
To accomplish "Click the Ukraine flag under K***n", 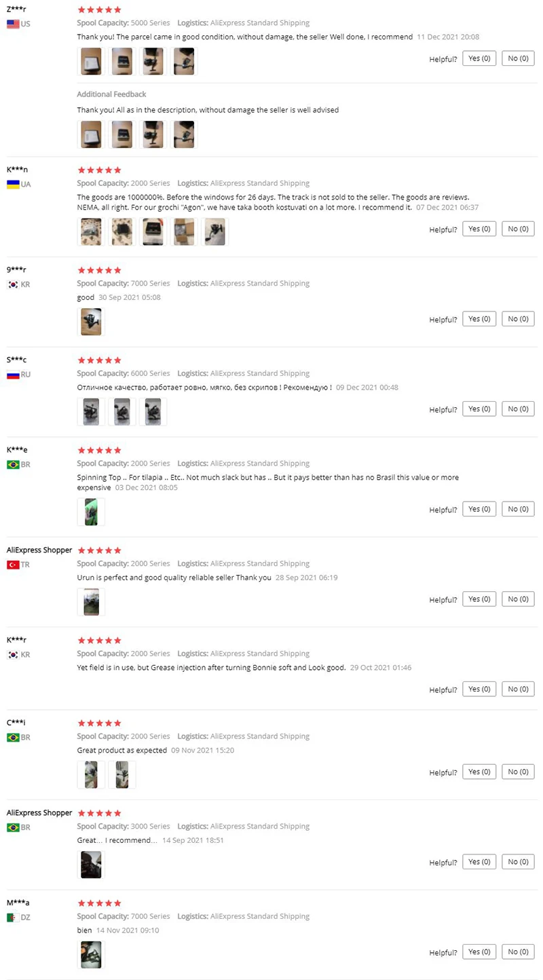I will [13, 184].
